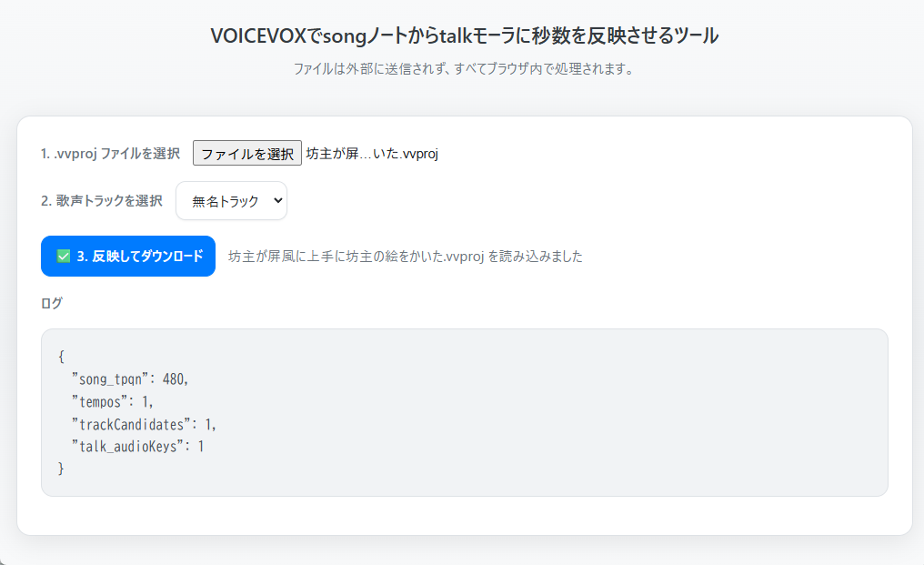This screenshot has height=565, width=924.
Task: Click the opening brace in the log
Action: [61, 357]
